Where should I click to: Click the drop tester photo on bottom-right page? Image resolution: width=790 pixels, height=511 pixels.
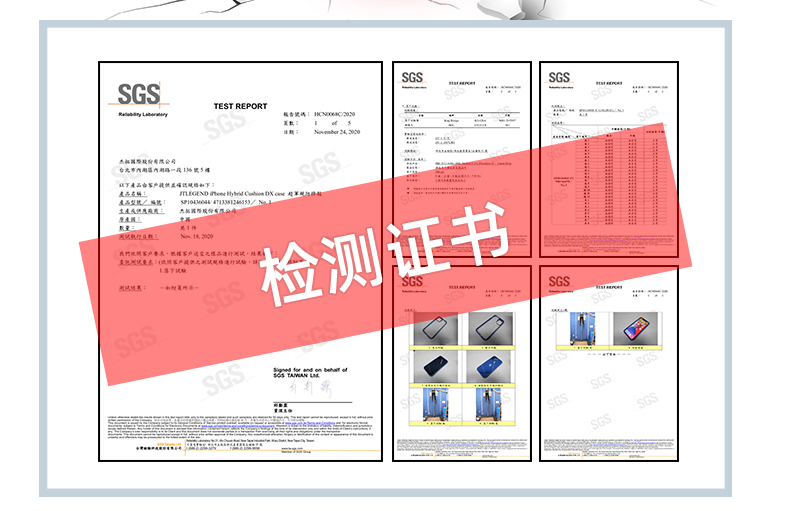coord(582,329)
